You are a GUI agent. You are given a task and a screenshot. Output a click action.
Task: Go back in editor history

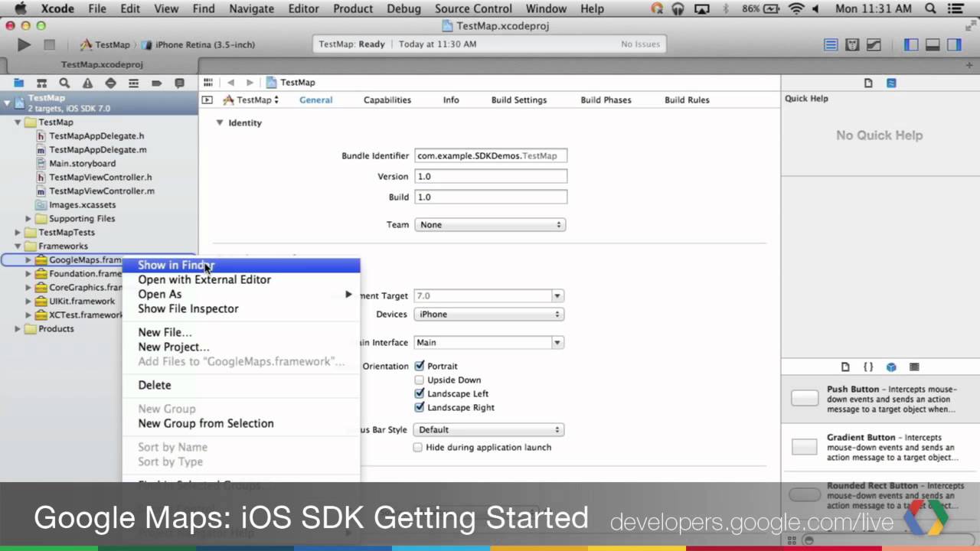pyautogui.click(x=230, y=82)
